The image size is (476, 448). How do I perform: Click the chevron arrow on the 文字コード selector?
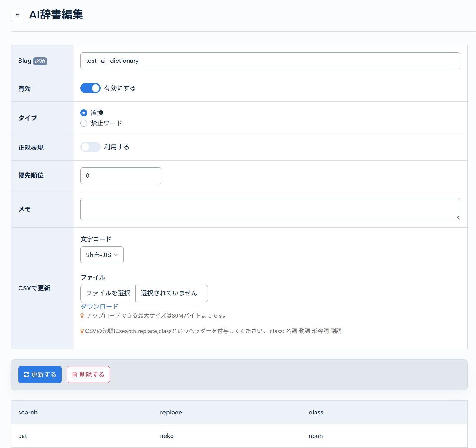click(115, 255)
